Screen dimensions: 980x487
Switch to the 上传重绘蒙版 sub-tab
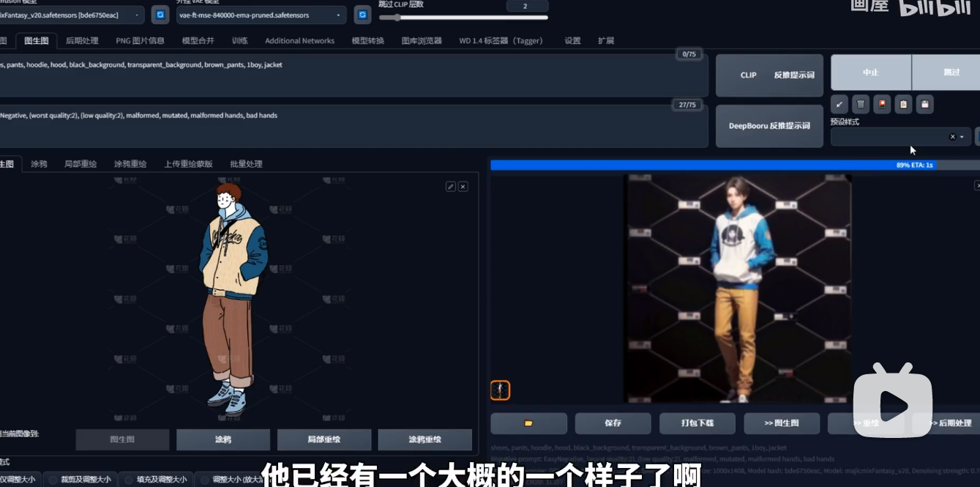pos(188,164)
